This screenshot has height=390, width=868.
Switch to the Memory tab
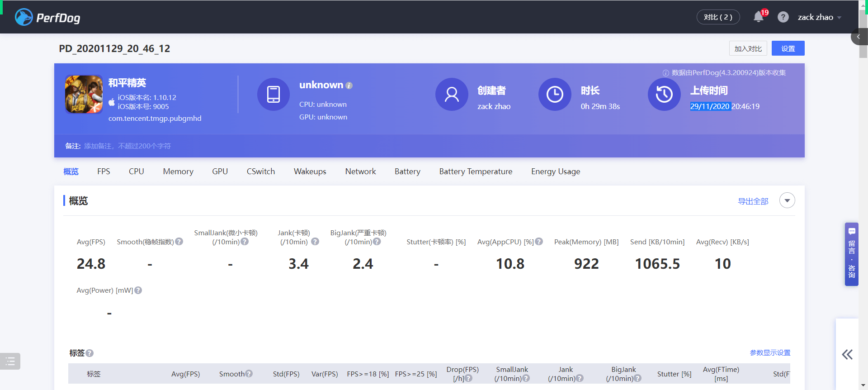pos(178,171)
